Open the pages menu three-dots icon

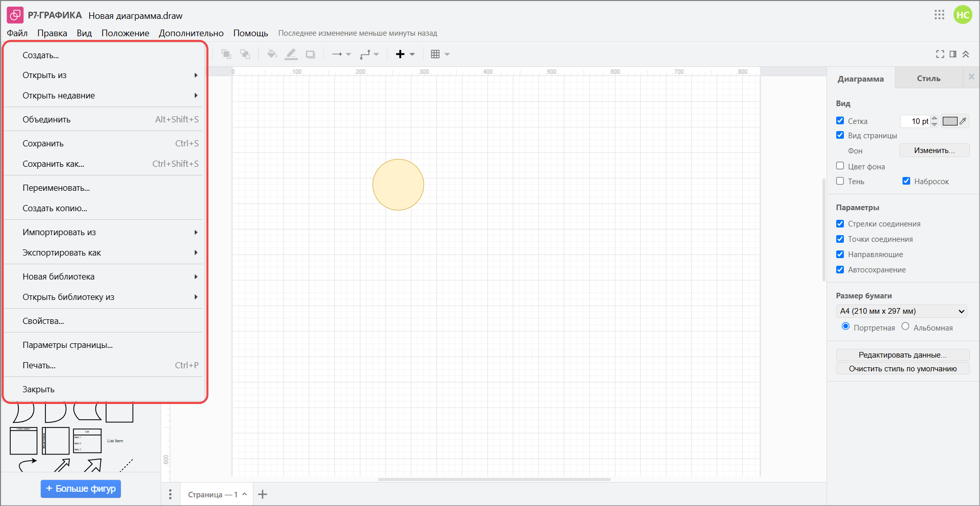click(170, 494)
